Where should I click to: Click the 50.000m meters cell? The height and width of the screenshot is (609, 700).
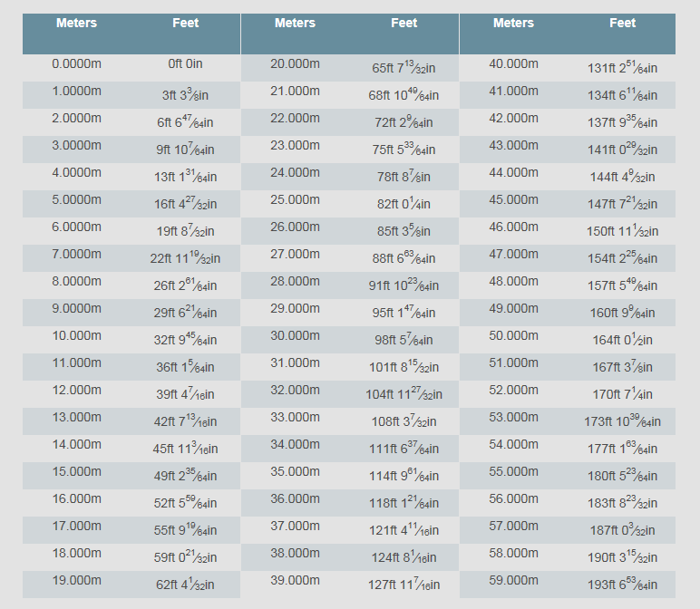click(x=513, y=336)
